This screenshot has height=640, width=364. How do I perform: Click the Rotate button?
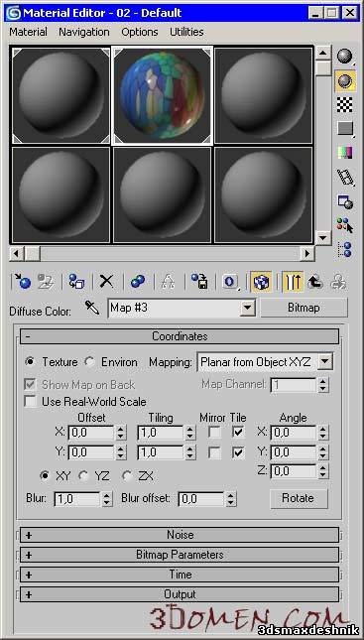tap(299, 498)
